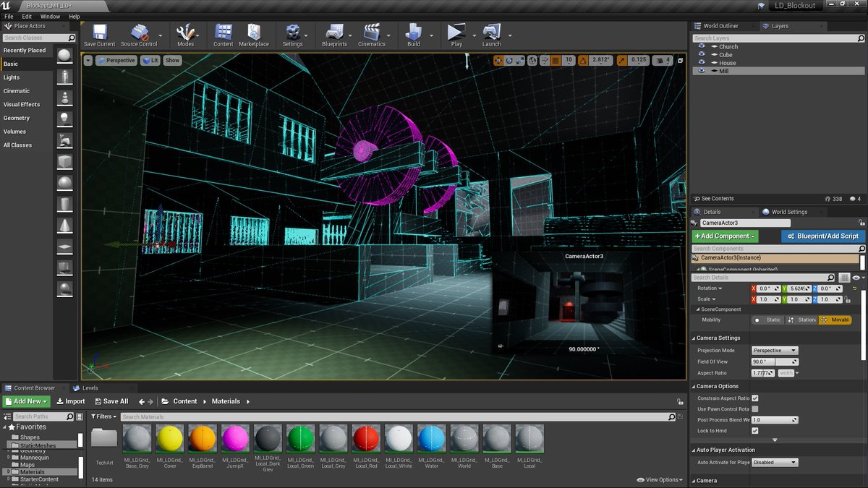This screenshot has height=488, width=868.
Task: Open the Cinematics toolbar icon
Action: [x=372, y=35]
